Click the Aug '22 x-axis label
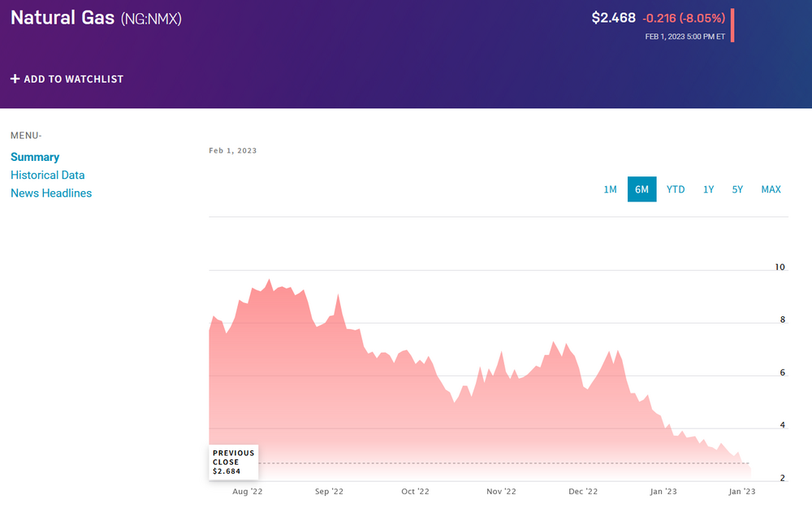The width and height of the screenshot is (812, 508). click(x=247, y=491)
